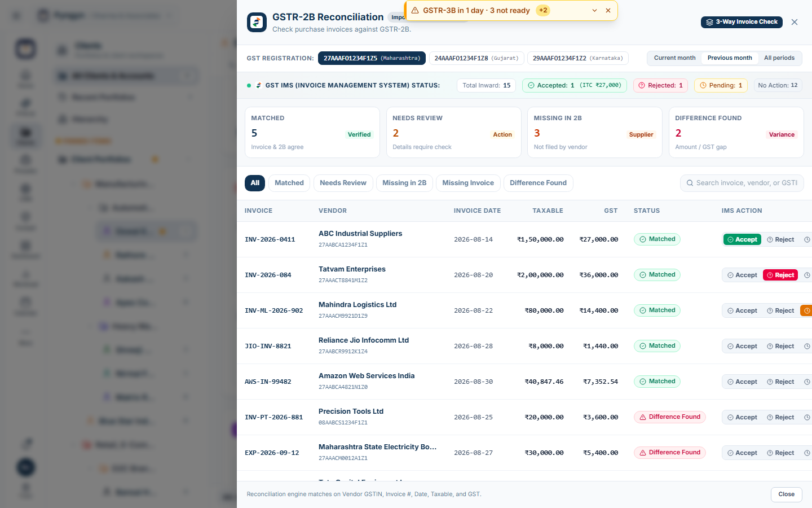Screen dimensions: 812x508
Task: Open the 3-Way Invoice Check
Action: point(742,22)
